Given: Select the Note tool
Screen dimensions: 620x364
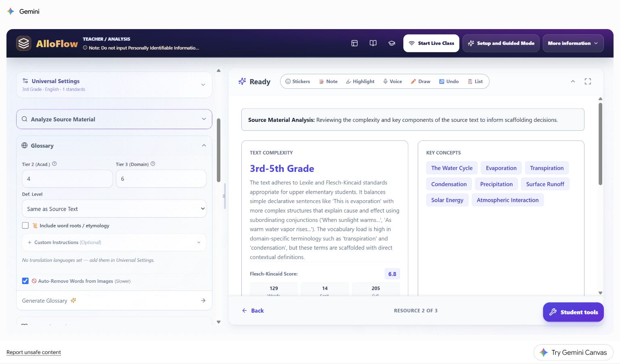Looking at the screenshot, I should coord(328,82).
